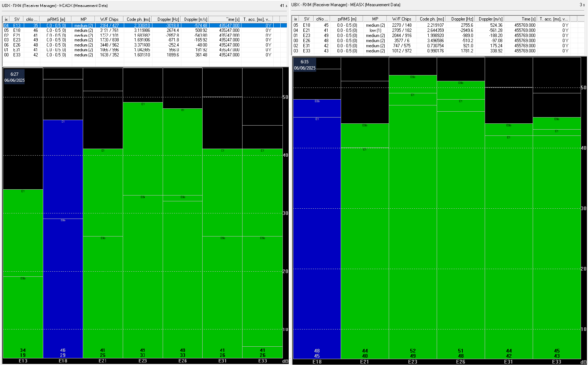Click the MP column header in left window

(84, 19)
